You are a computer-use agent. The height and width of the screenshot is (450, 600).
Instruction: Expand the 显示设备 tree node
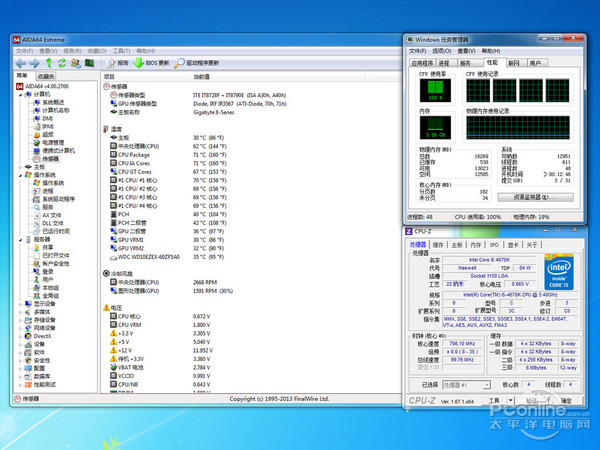(x=20, y=304)
